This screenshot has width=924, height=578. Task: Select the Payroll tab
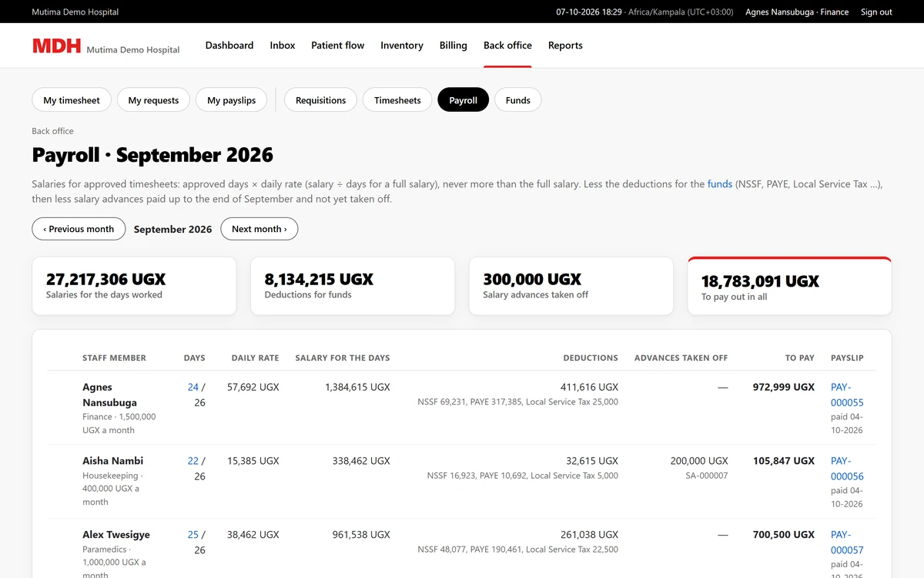coord(464,100)
